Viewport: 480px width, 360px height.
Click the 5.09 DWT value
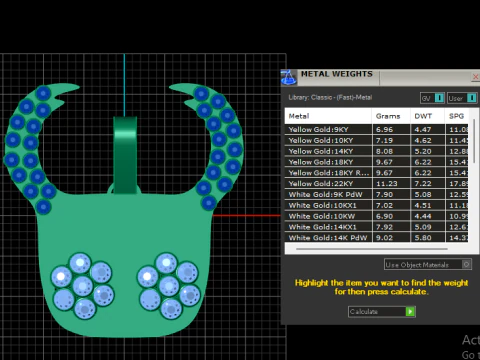click(x=423, y=227)
